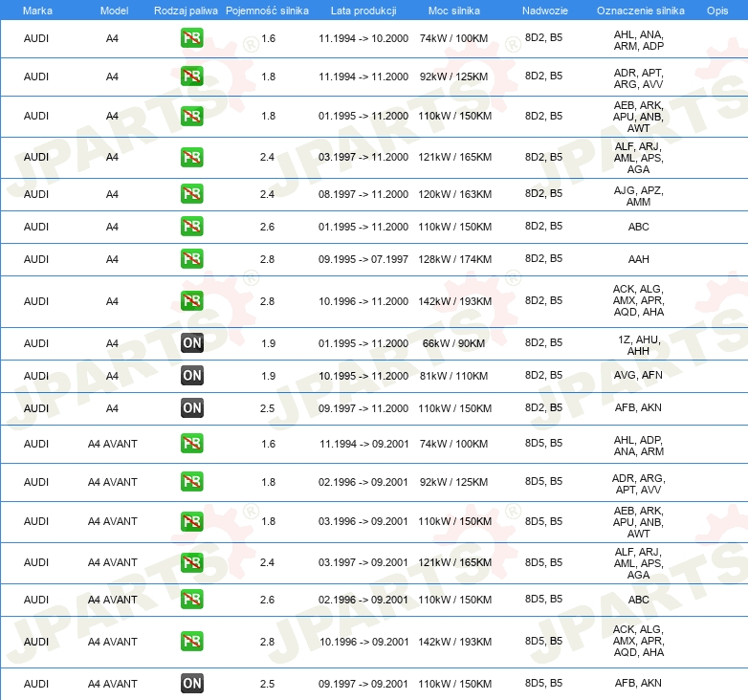Select date range 11.1994 -> 11.2000
The height and width of the screenshot is (700, 748).
tap(363, 77)
